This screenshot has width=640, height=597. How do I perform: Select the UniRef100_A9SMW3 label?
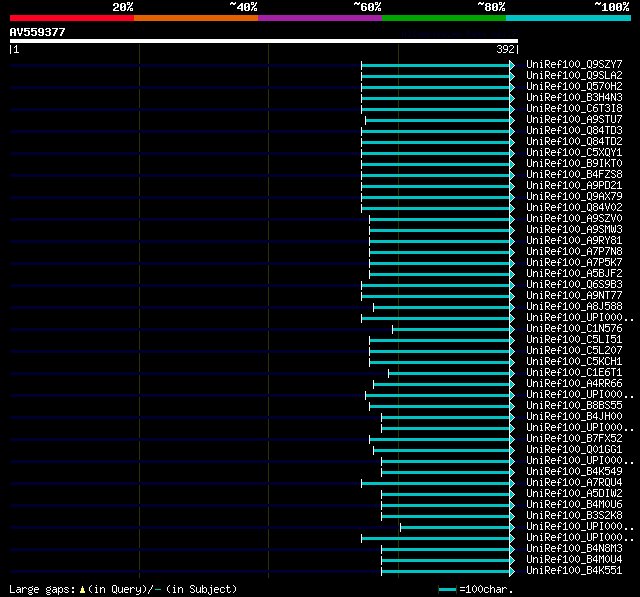[x=574, y=230]
